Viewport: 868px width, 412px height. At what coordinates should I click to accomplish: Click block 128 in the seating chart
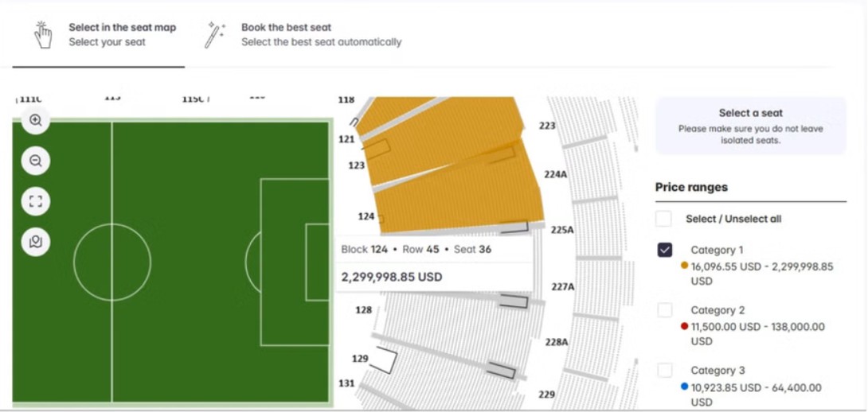[364, 309]
